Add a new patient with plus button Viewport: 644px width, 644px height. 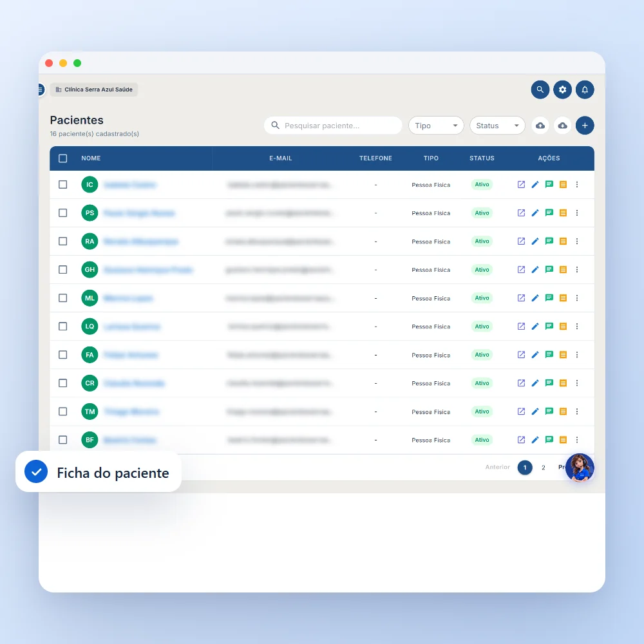(585, 126)
